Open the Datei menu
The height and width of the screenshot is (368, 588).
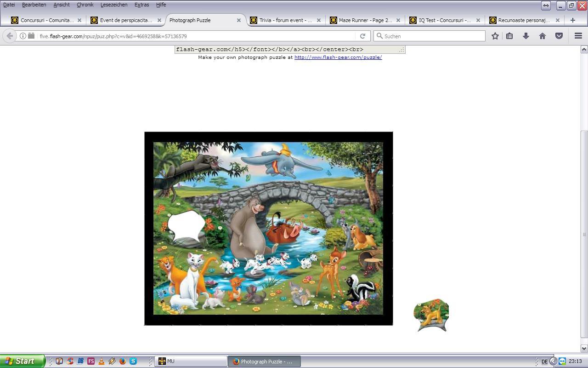pyautogui.click(x=9, y=5)
